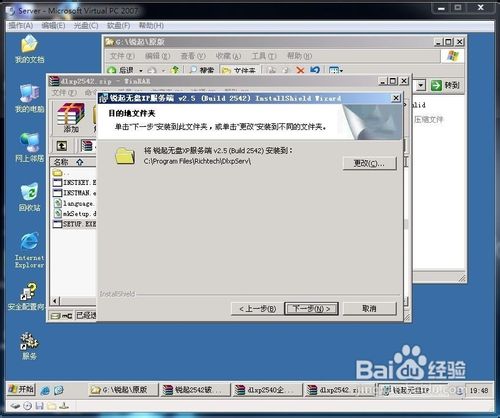Viewport: 500px width, 418px height.
Task: Open Explorer 编辑(E) menu
Action: coord(158,56)
